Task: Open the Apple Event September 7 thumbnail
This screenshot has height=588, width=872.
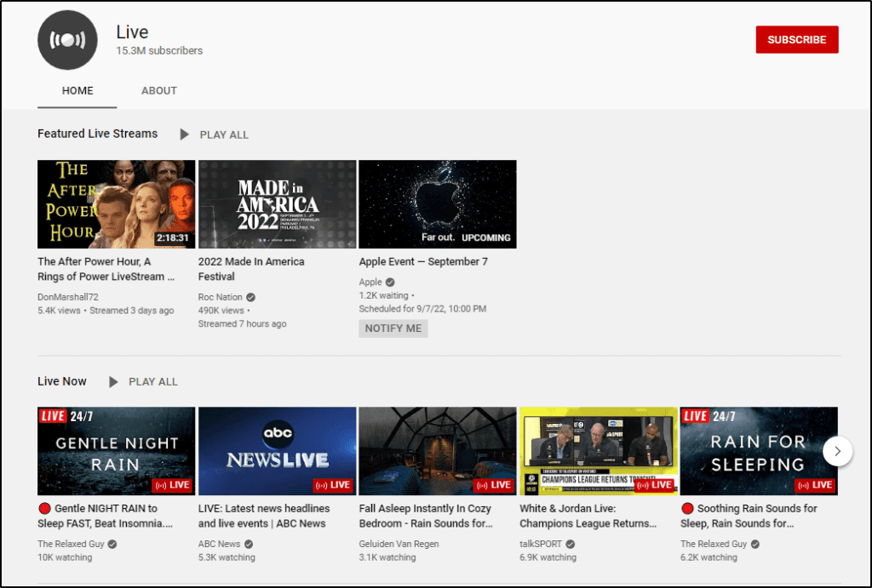Action: pyautogui.click(x=437, y=203)
